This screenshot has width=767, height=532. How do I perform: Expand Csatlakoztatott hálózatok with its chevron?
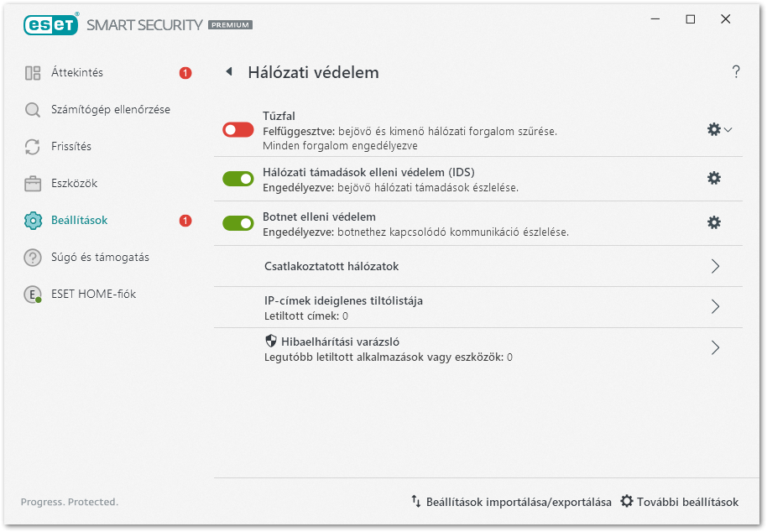coord(715,266)
